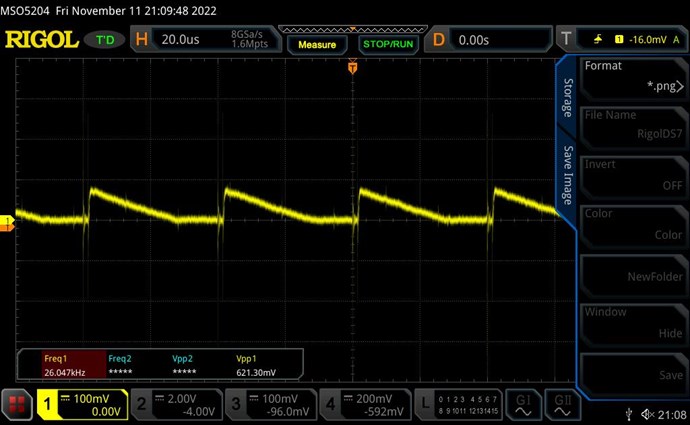
Task: Click the muted speaker sound icon
Action: click(x=648, y=414)
